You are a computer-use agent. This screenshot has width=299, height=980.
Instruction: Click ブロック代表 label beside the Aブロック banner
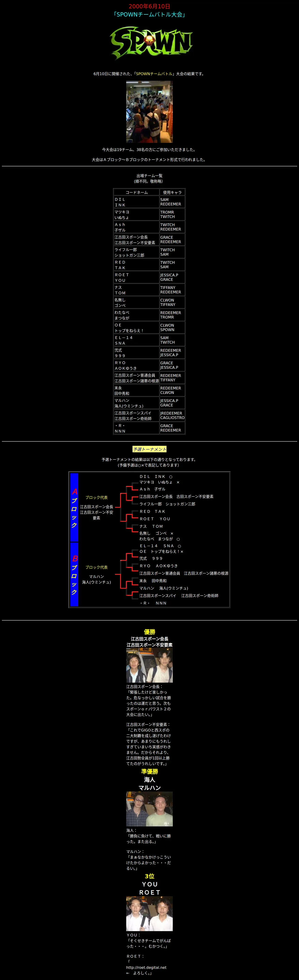[96, 497]
